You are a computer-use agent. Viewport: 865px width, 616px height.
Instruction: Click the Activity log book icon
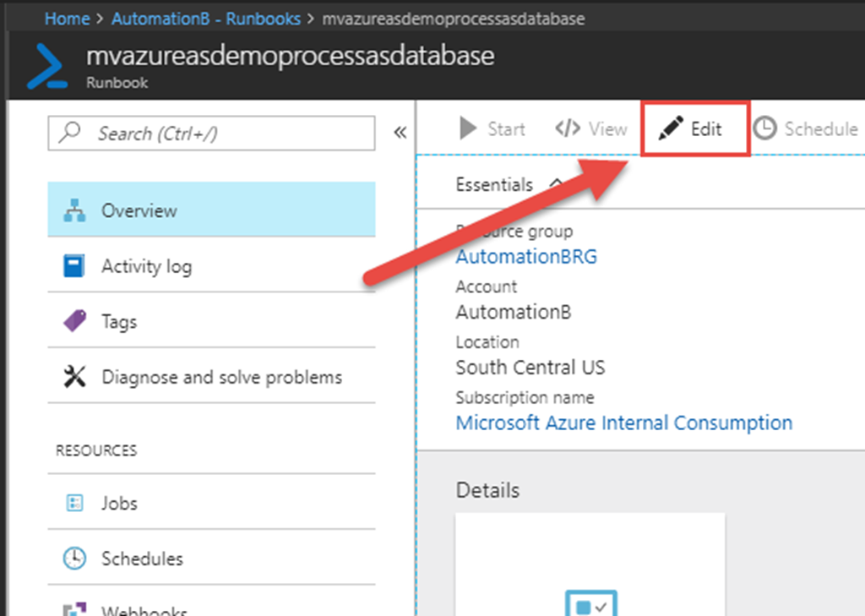click(x=74, y=266)
